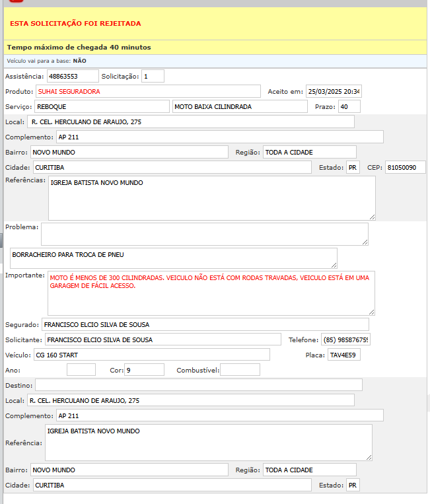Click the Serviço field with REBOQUE
Screen dimensions: 430x504
[102, 106]
